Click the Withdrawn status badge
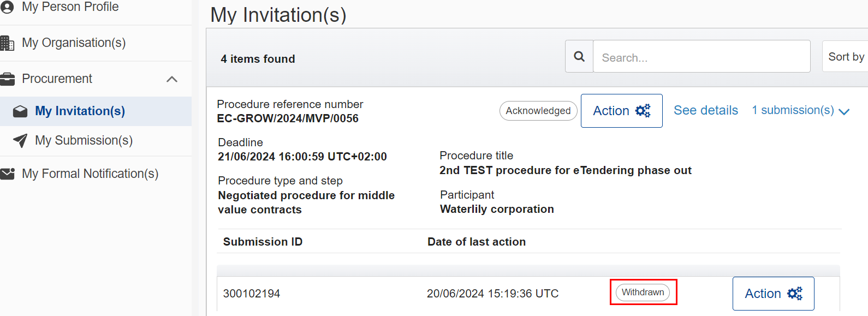Image resolution: width=868 pixels, height=316 pixels. coord(643,293)
